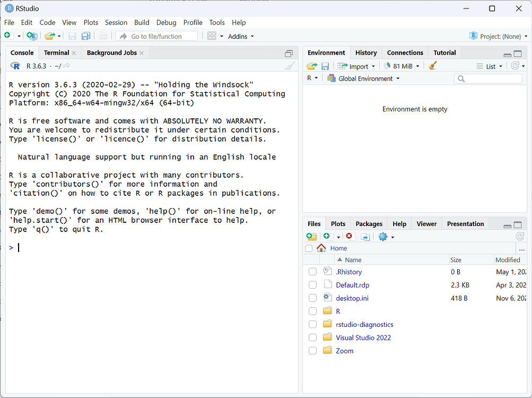The width and height of the screenshot is (532, 398).
Task: Open the .Rhistory file link
Action: click(x=349, y=272)
